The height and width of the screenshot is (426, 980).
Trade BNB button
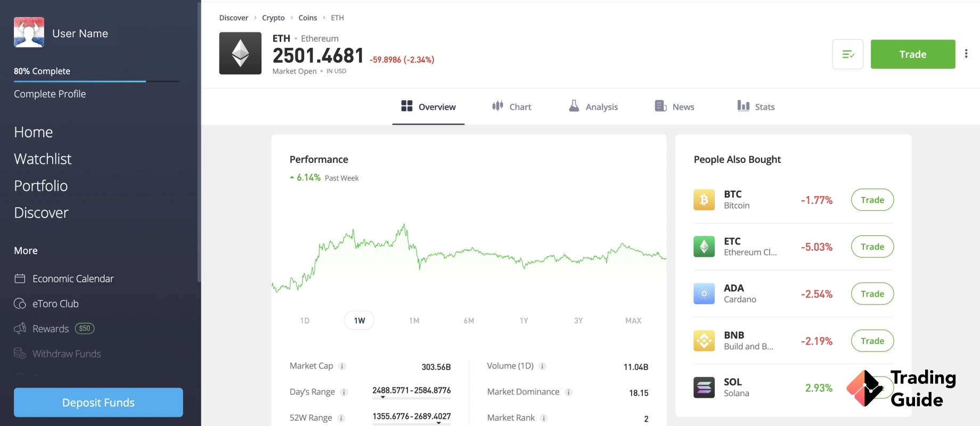(x=872, y=341)
